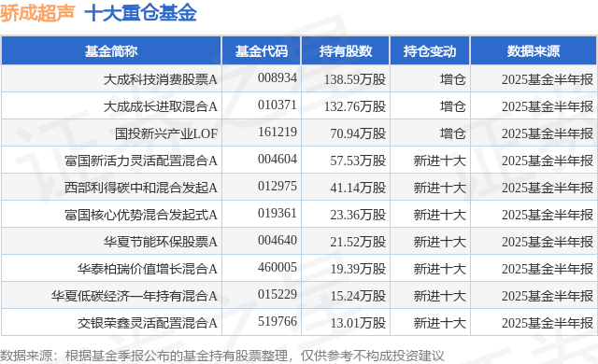Viewport: 598px width, 364px height.
Task: Select fund code 004604
Action: pyautogui.click(x=278, y=159)
